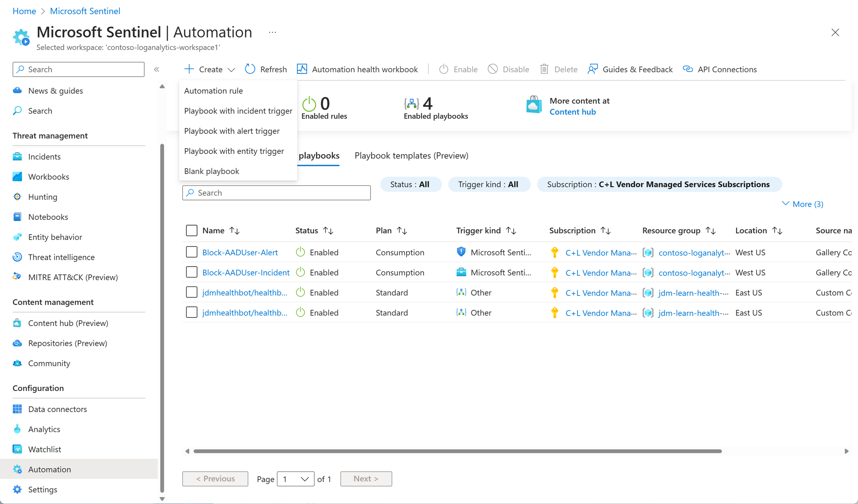The height and width of the screenshot is (504, 858).
Task: Check the Block-AADUser-Alert row checkbox
Action: [x=192, y=252]
